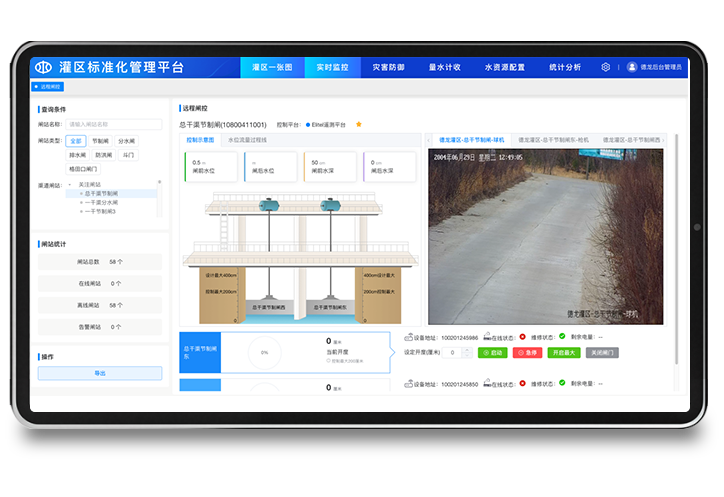Expand the 一干渠分水闸 tree item
The image size is (724, 497).
coord(81,202)
